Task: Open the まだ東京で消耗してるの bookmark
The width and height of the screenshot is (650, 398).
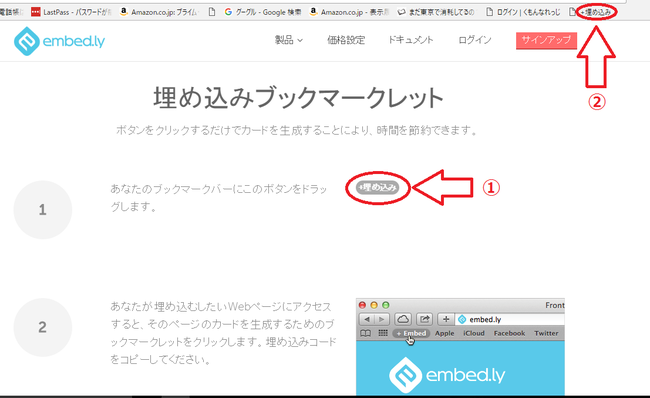Action: pos(436,12)
